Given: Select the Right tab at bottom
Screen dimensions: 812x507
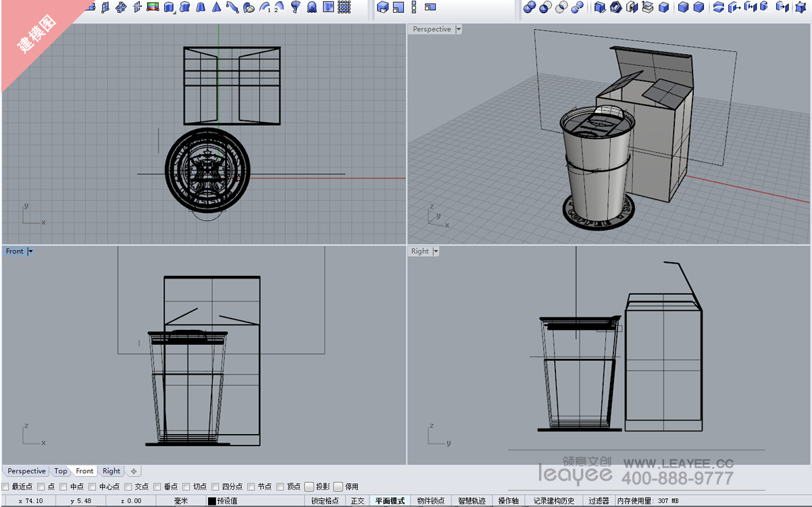Looking at the screenshot, I should point(111,471).
